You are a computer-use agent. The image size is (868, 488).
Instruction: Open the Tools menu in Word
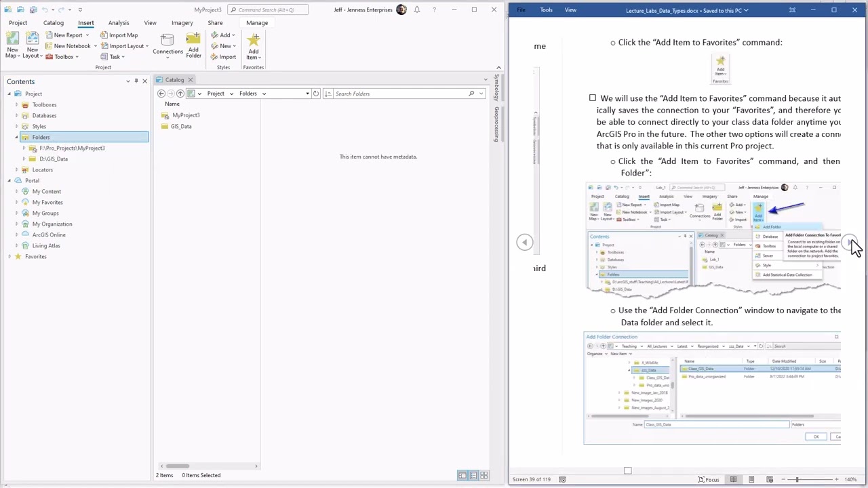pyautogui.click(x=546, y=10)
